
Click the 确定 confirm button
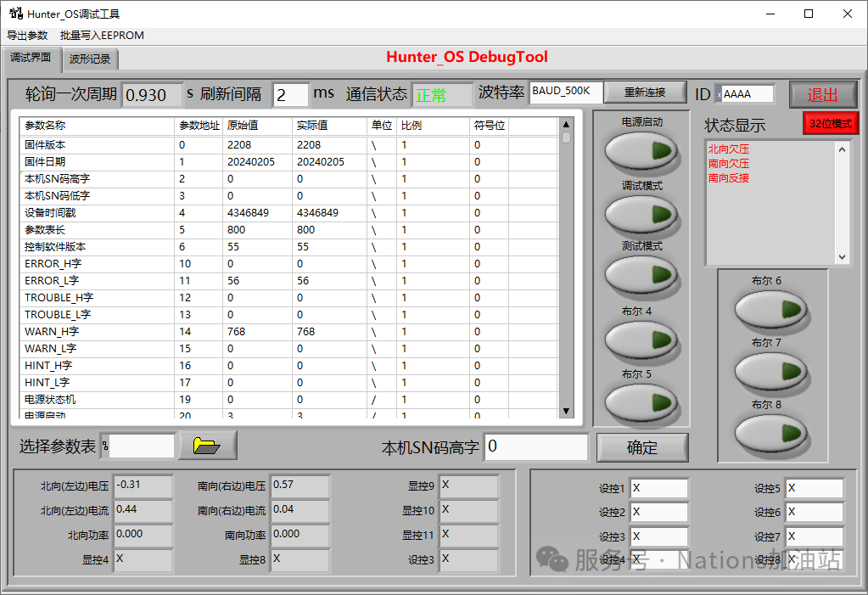click(x=642, y=447)
